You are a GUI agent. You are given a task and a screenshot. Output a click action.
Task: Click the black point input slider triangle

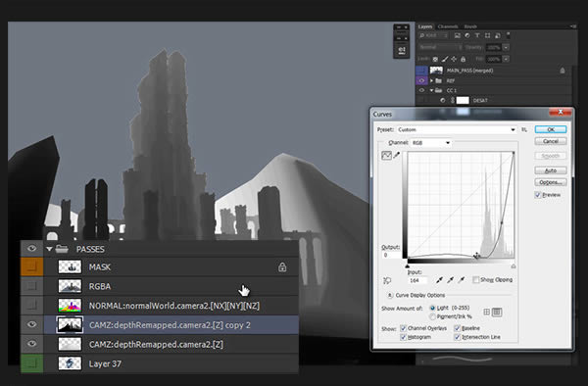[408, 266]
